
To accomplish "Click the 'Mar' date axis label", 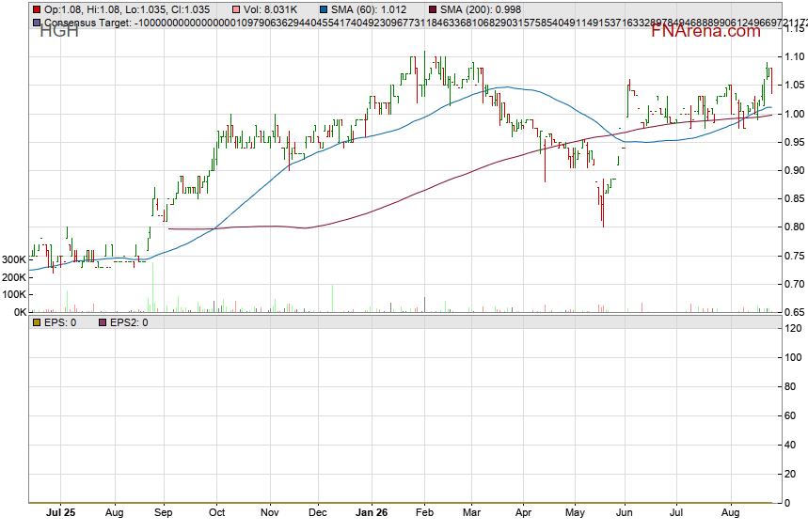I will 471,513.
